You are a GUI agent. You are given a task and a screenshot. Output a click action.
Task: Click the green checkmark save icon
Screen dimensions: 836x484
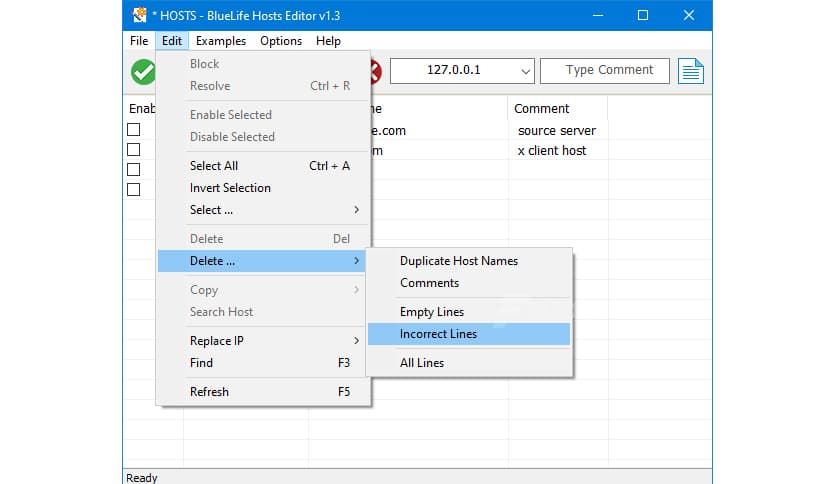[x=143, y=71]
